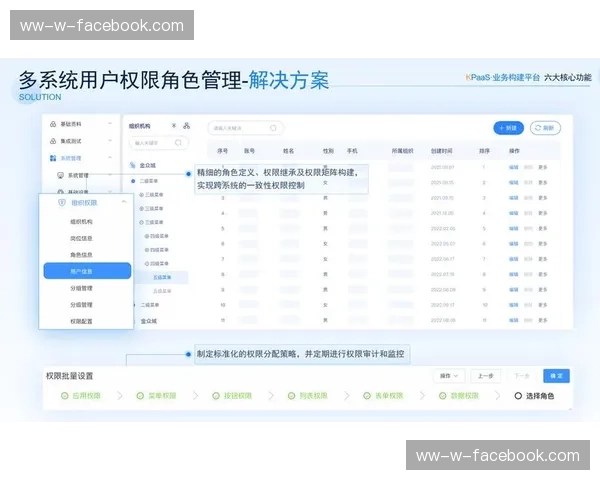Click the 数据权限 step label

[465, 396]
